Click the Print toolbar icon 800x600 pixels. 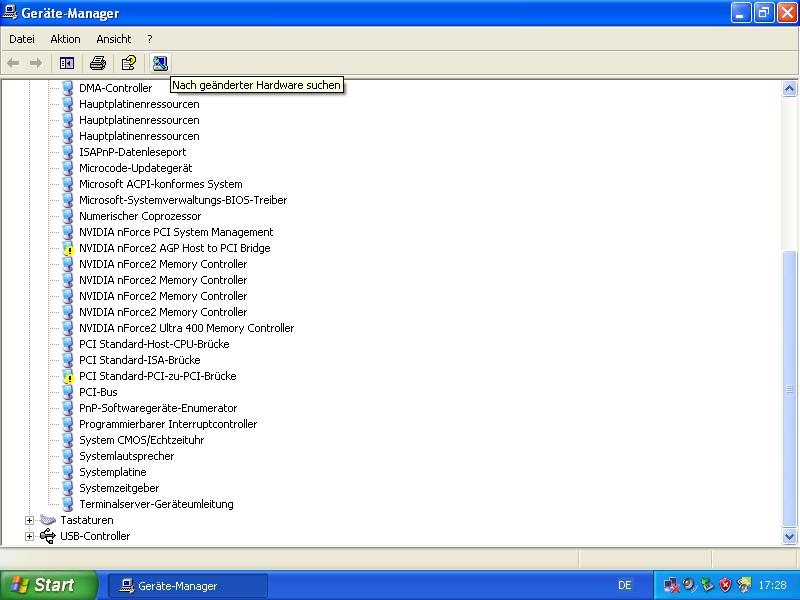click(x=98, y=63)
